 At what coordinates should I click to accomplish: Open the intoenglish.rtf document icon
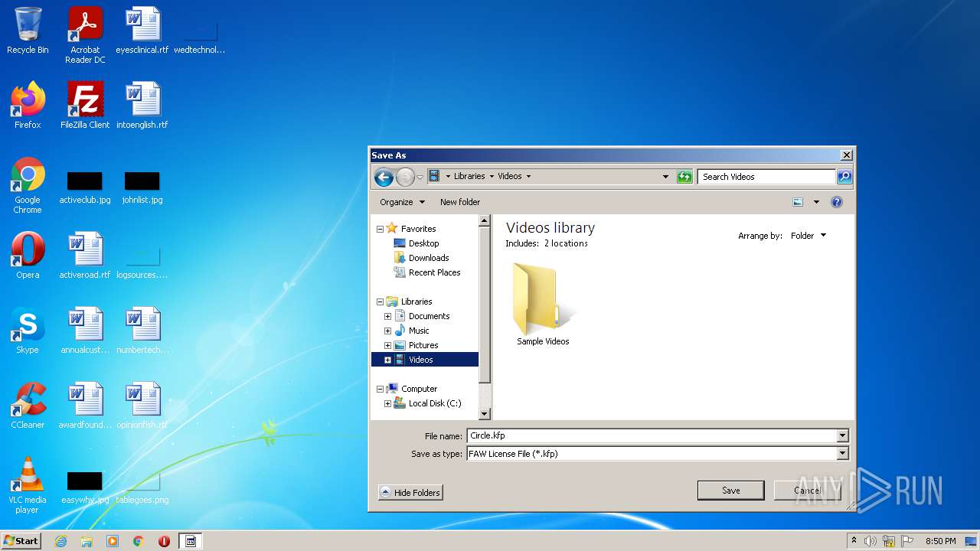(x=142, y=106)
